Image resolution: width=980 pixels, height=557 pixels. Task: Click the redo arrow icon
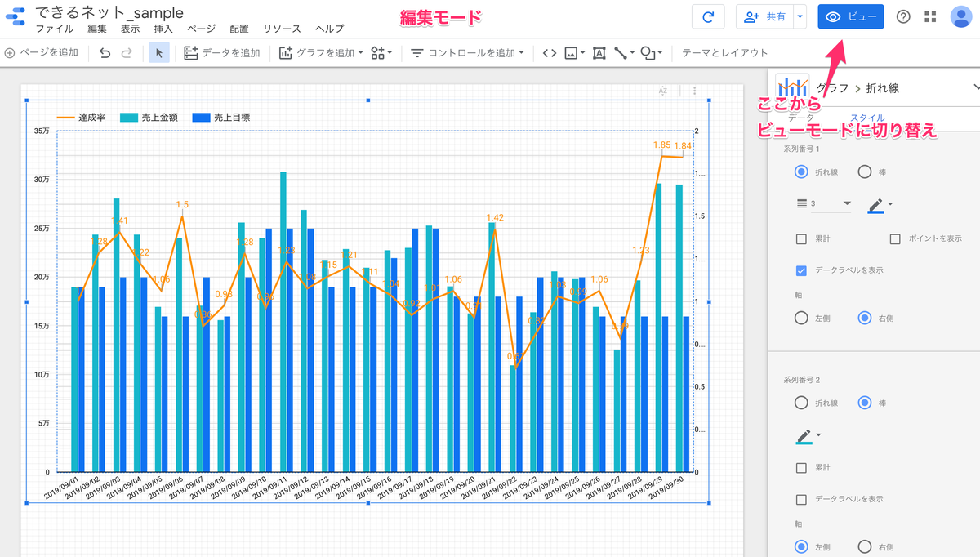click(x=127, y=53)
